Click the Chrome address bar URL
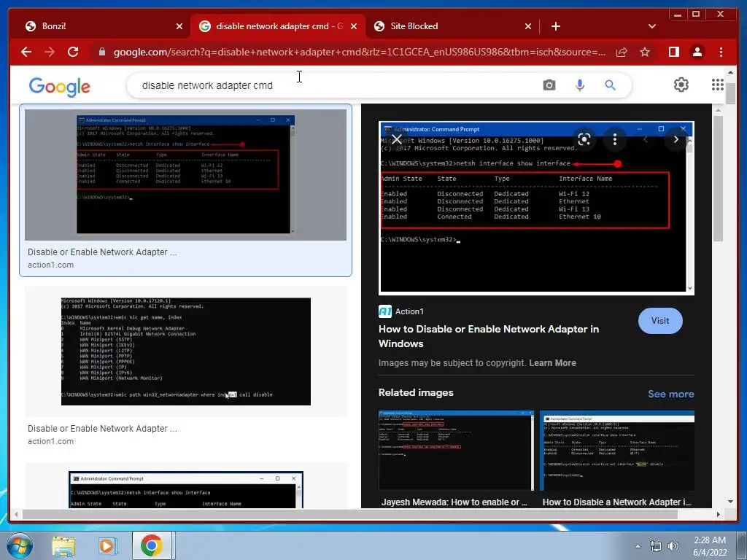This screenshot has width=747, height=560. click(x=360, y=52)
